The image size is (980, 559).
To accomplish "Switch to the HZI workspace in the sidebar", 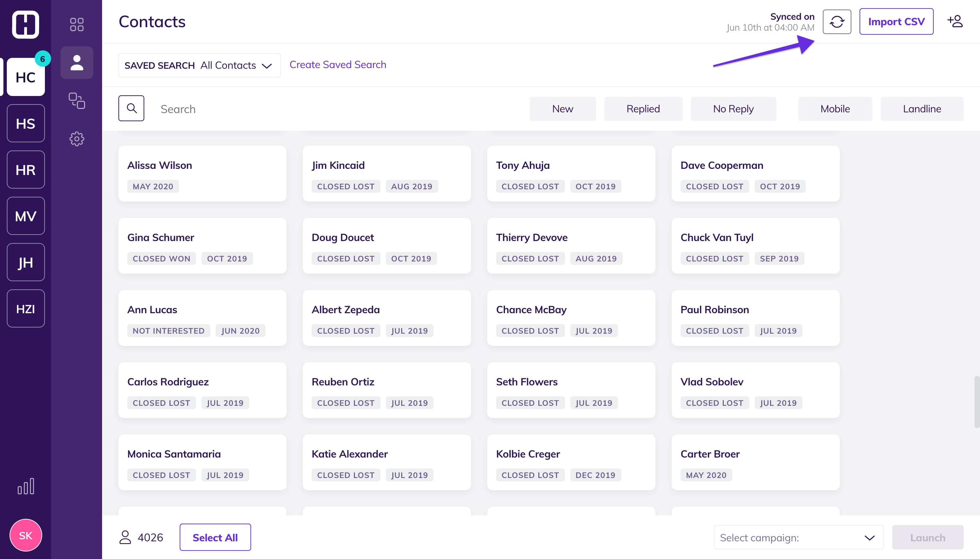I will (x=26, y=308).
